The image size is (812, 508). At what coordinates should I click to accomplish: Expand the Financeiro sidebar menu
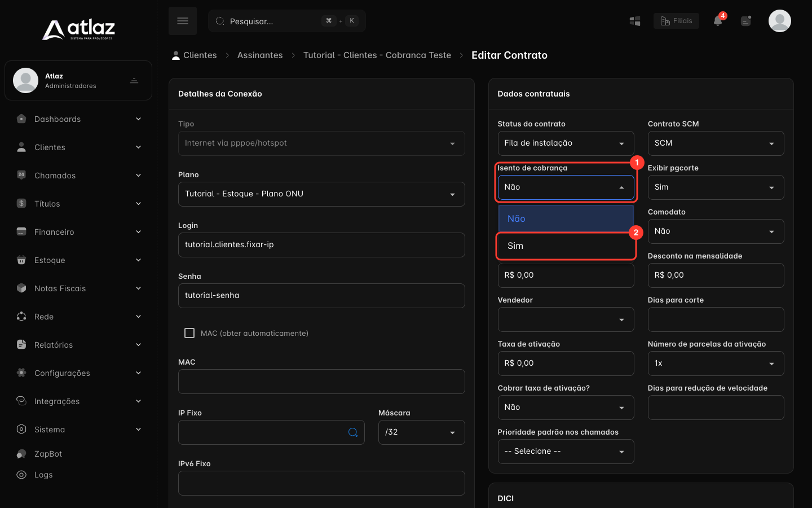[78, 231]
